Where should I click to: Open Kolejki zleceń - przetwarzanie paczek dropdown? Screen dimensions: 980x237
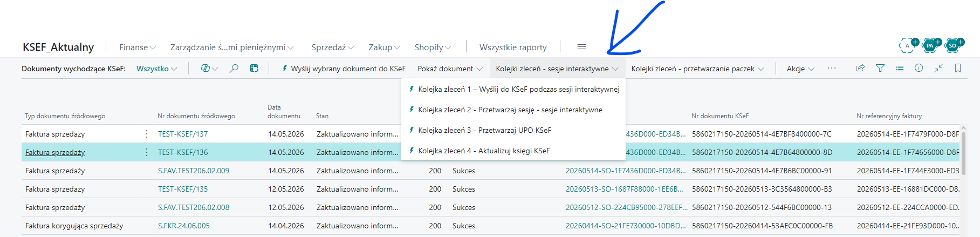point(697,69)
